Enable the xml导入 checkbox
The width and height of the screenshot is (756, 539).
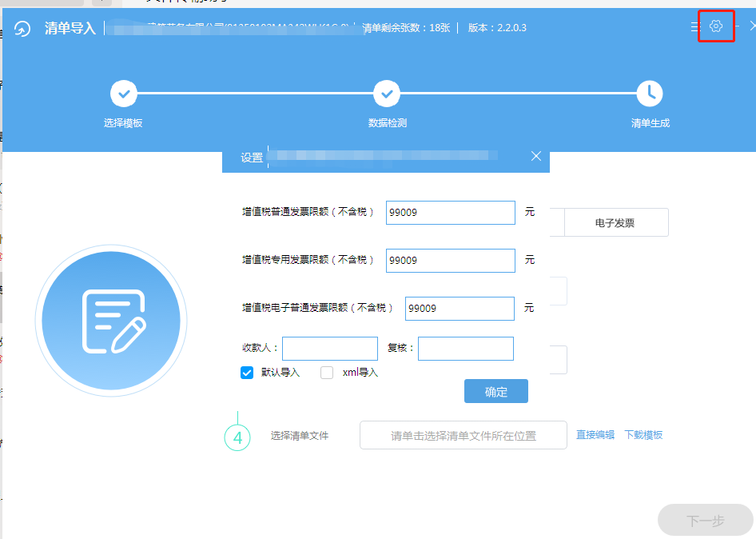[x=327, y=373]
